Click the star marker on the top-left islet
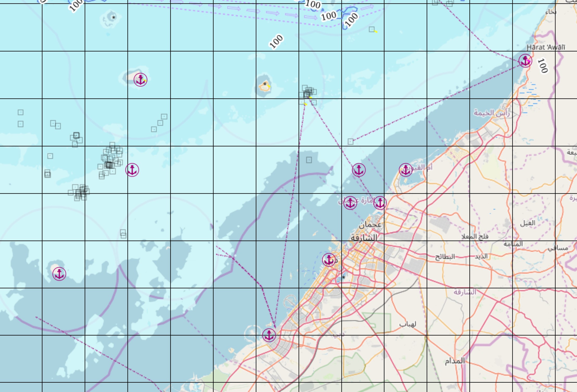577x392 pixels. pyautogui.click(x=113, y=17)
